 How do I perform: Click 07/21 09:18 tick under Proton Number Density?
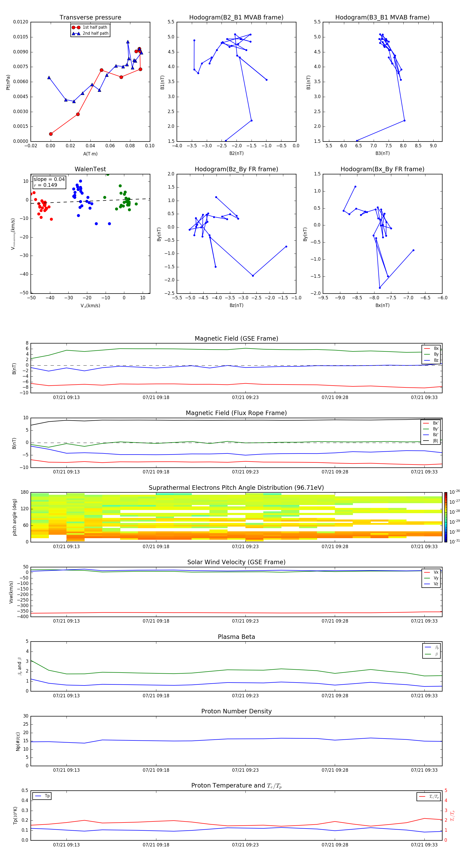156,770
